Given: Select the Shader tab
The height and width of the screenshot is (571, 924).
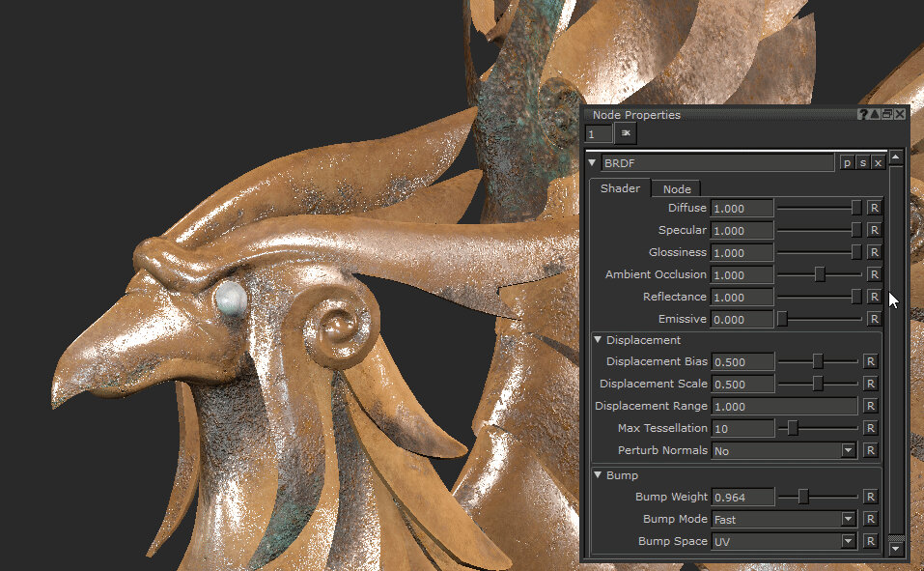Looking at the screenshot, I should tap(620, 188).
